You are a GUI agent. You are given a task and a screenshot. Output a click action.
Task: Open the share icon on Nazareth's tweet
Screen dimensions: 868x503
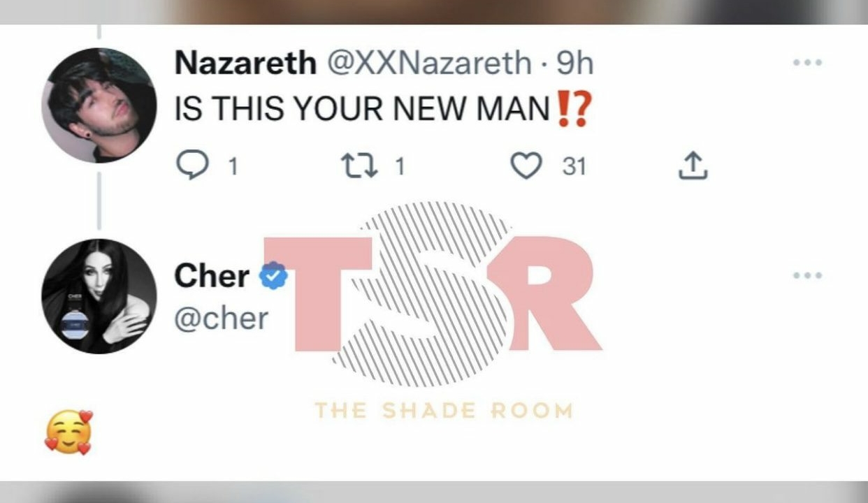coord(693,166)
